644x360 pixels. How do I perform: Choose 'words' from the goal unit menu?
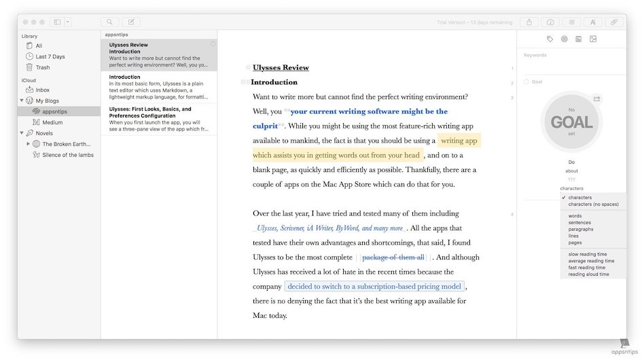[575, 216]
